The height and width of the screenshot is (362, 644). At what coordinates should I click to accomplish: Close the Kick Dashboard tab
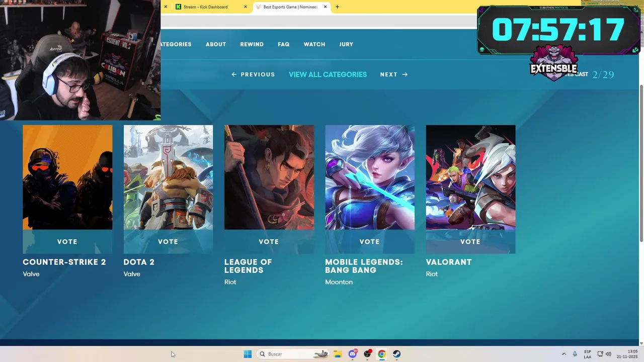246,7
